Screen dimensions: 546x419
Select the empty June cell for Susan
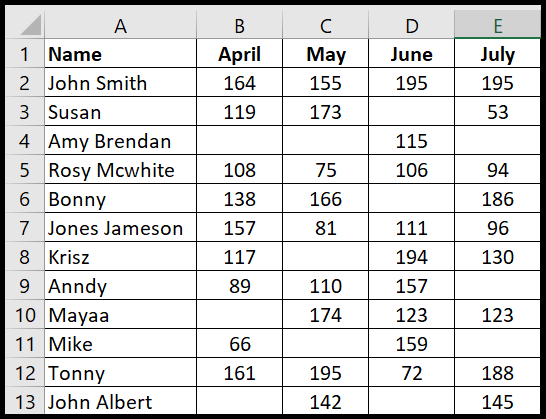(412, 111)
